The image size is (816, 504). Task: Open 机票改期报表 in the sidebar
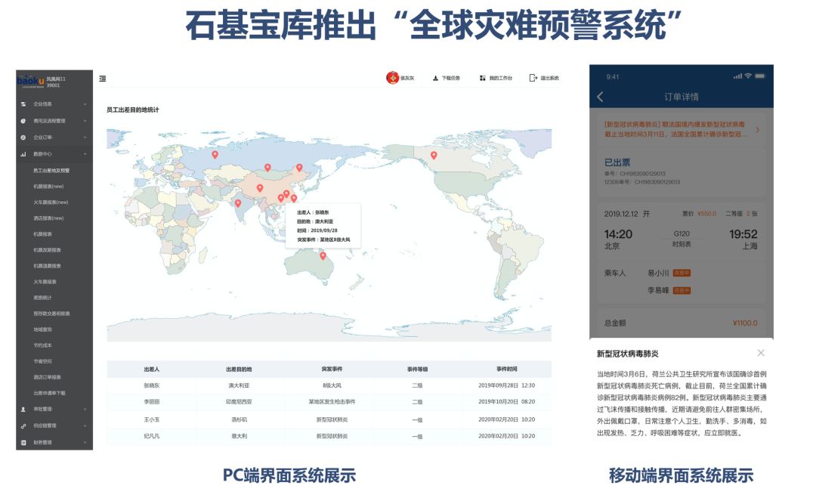[47, 250]
